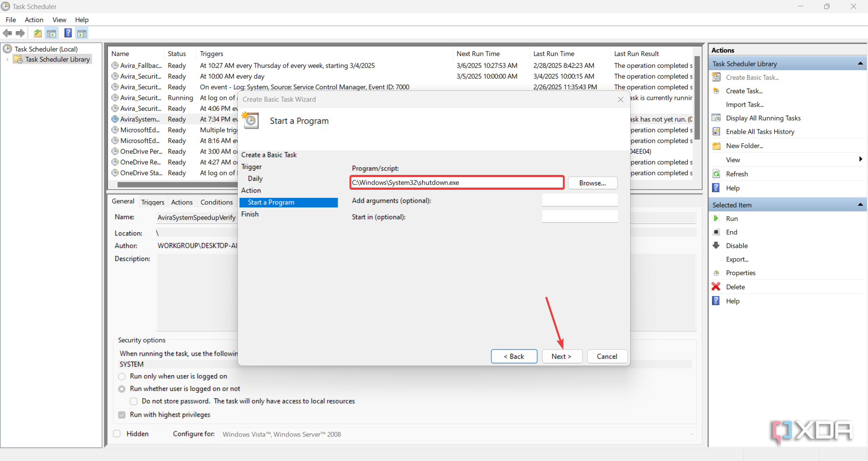Click the Cancel button in wizard

(x=607, y=356)
